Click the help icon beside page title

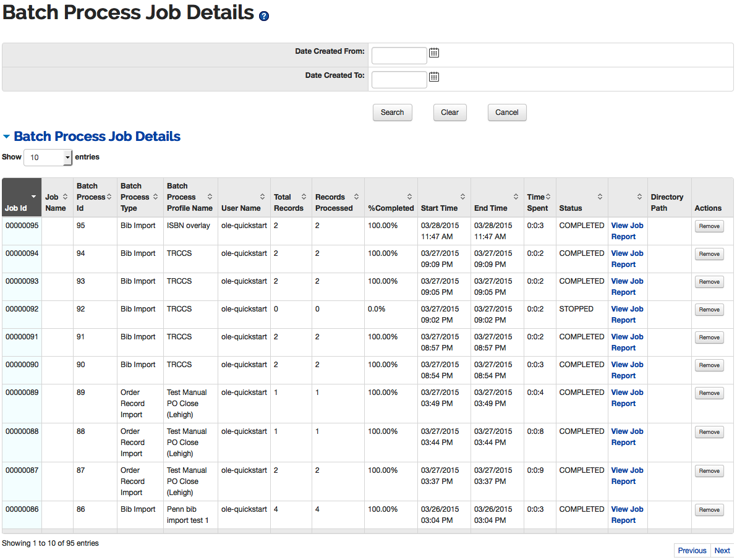click(x=264, y=17)
